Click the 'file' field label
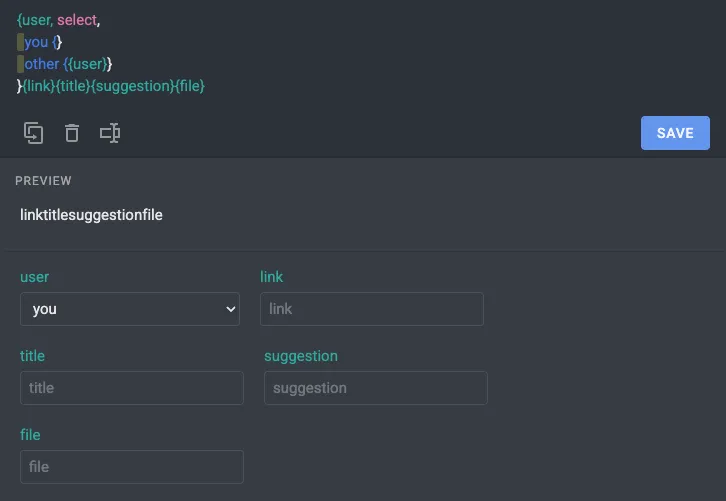726x501 pixels. point(30,435)
